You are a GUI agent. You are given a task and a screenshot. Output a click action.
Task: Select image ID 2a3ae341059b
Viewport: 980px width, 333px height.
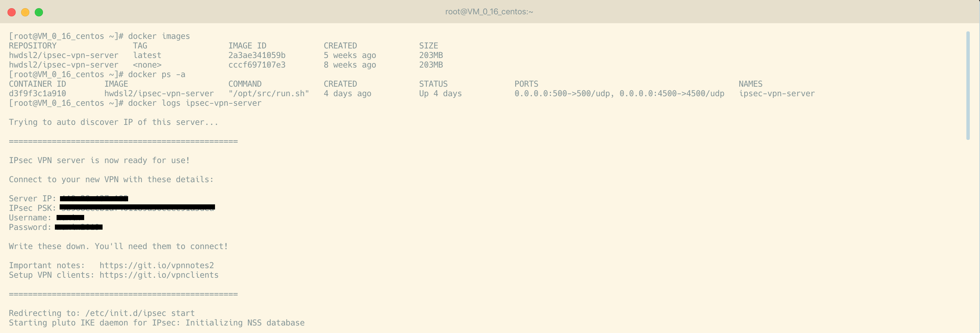click(257, 55)
